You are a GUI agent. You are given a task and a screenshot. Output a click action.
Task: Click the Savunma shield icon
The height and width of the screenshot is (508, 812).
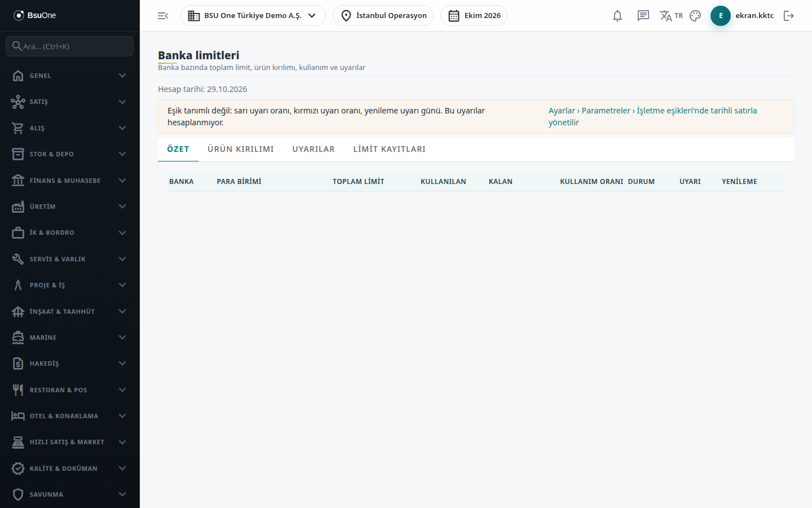click(18, 494)
